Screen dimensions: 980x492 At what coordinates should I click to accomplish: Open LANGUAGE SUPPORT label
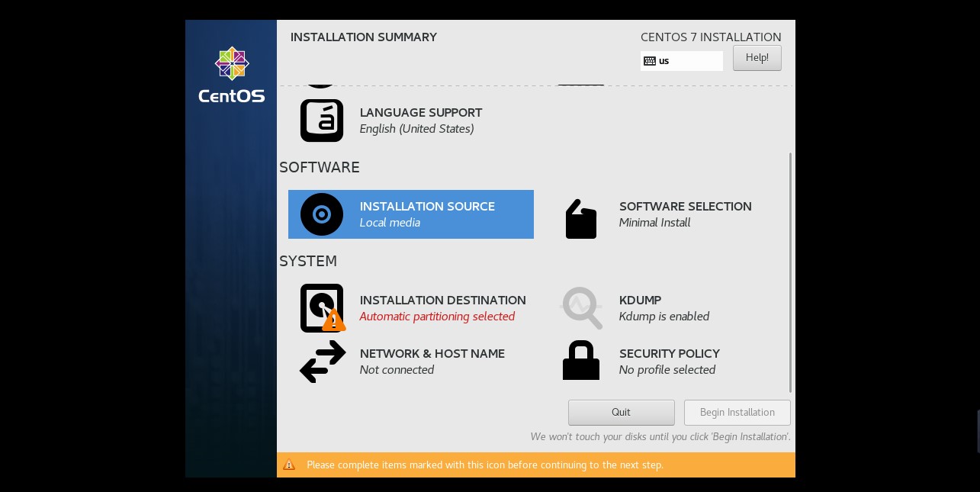421,112
